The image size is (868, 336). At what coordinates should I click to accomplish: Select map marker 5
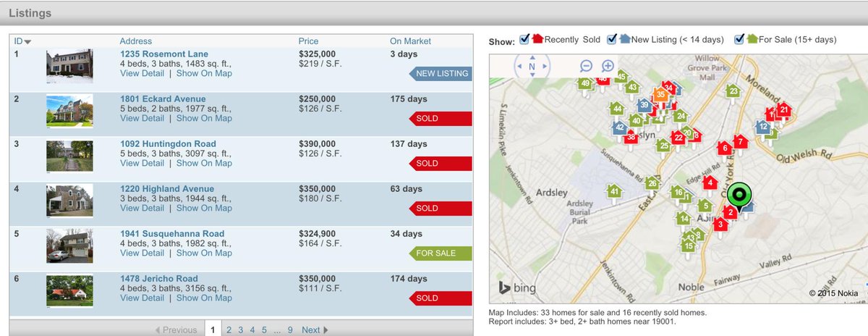705,206
